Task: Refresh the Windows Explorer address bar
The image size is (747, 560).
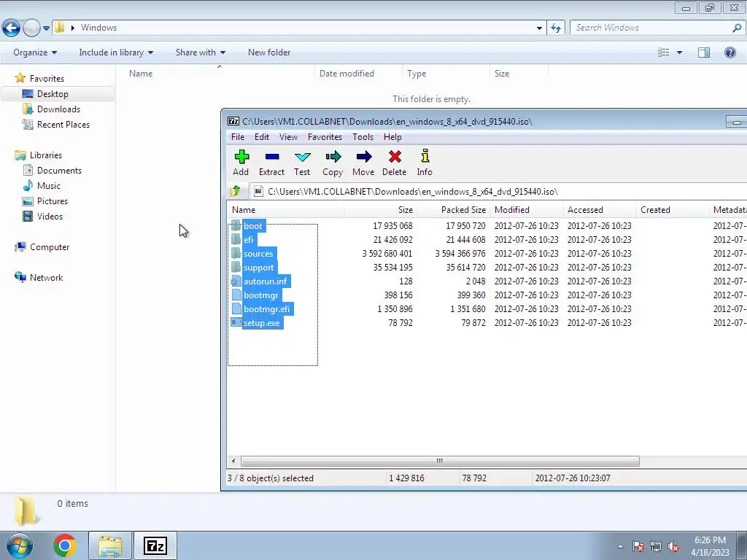Action: (x=556, y=28)
